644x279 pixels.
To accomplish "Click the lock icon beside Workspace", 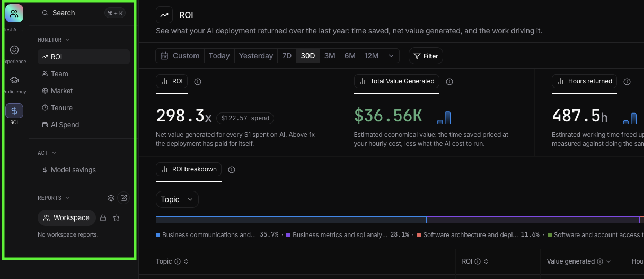I will 103,217.
